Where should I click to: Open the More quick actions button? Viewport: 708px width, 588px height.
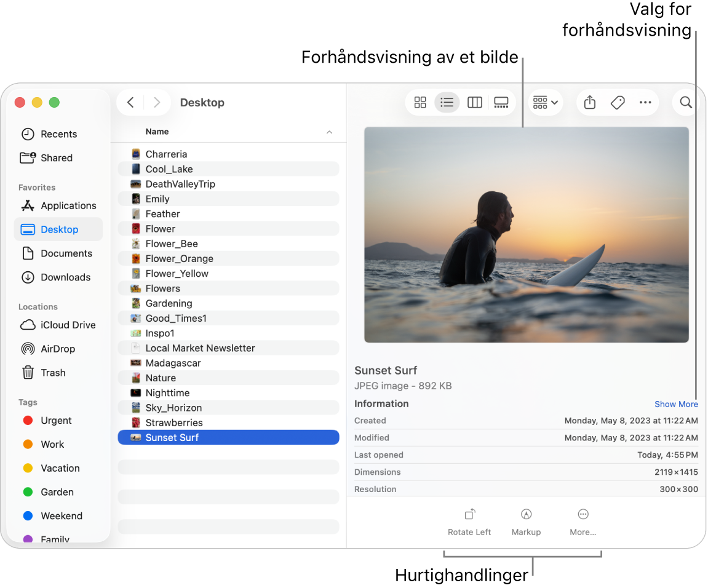coord(583,522)
